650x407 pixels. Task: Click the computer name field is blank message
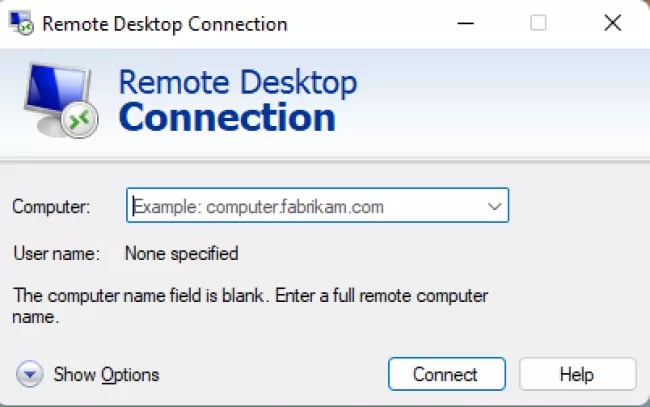click(250, 306)
